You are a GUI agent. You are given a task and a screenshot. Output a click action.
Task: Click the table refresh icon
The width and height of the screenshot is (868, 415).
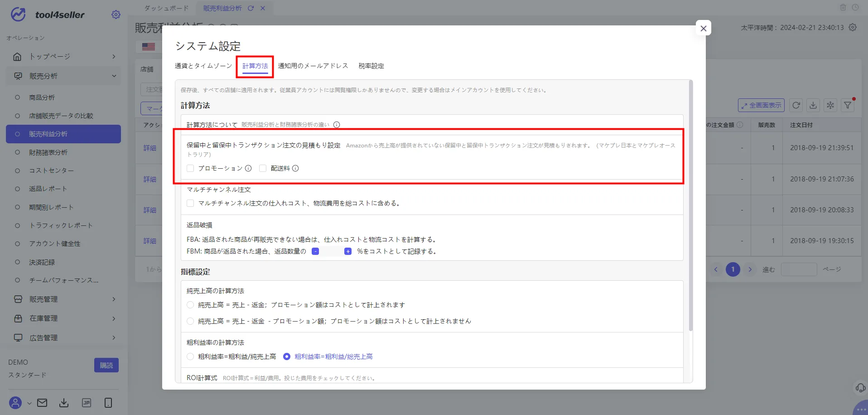coord(796,105)
